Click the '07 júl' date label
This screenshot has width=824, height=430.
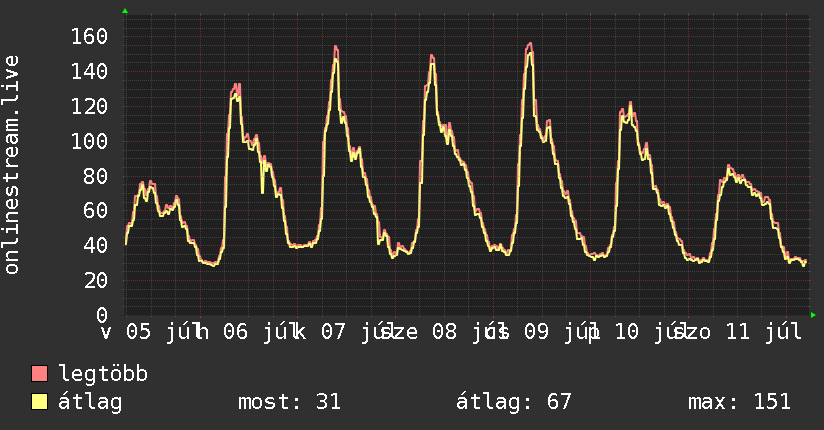pyautogui.click(x=360, y=332)
